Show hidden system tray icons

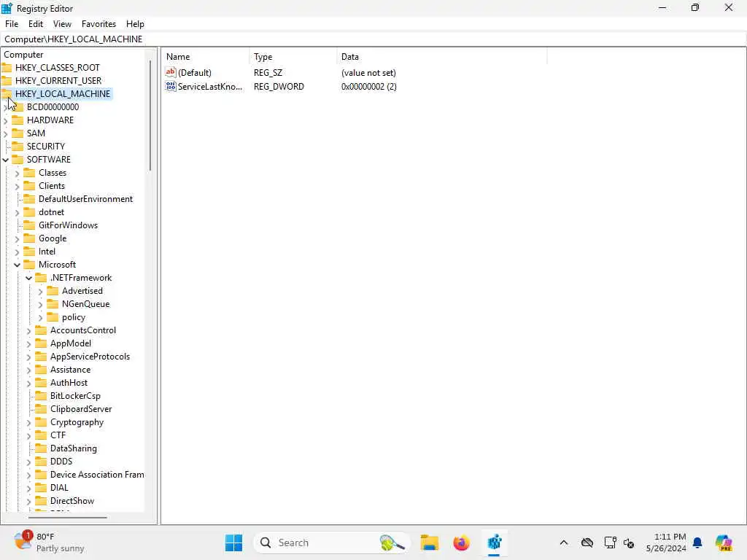pyautogui.click(x=564, y=542)
